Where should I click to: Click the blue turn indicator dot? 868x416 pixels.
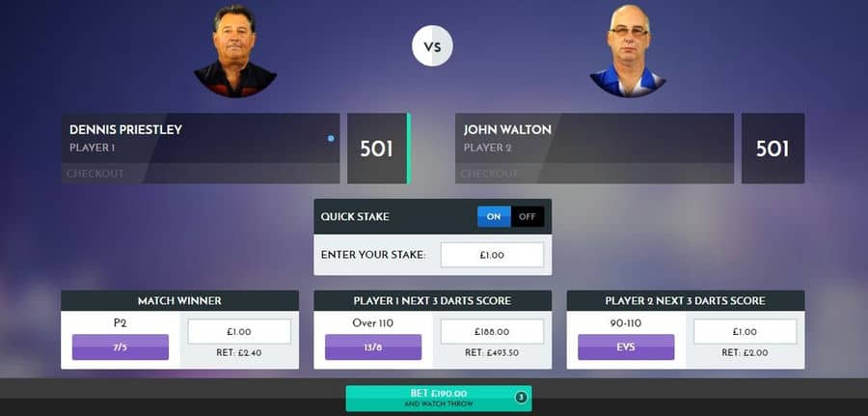click(331, 138)
